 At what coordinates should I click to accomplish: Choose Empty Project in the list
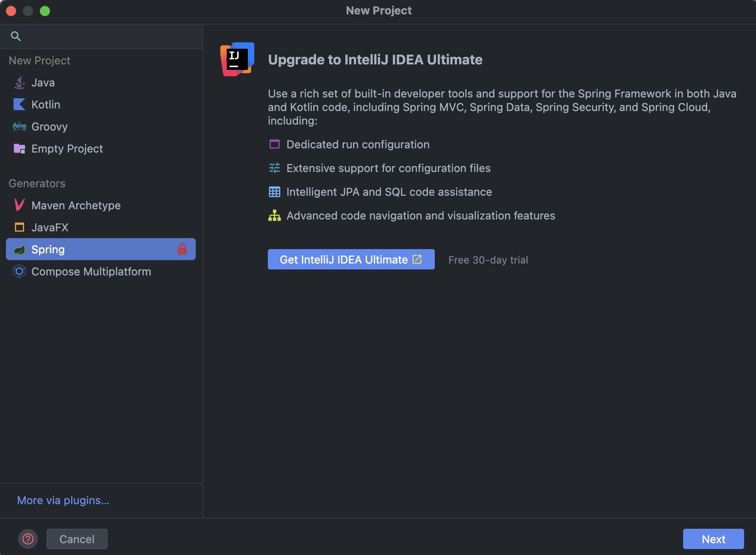pos(101,149)
